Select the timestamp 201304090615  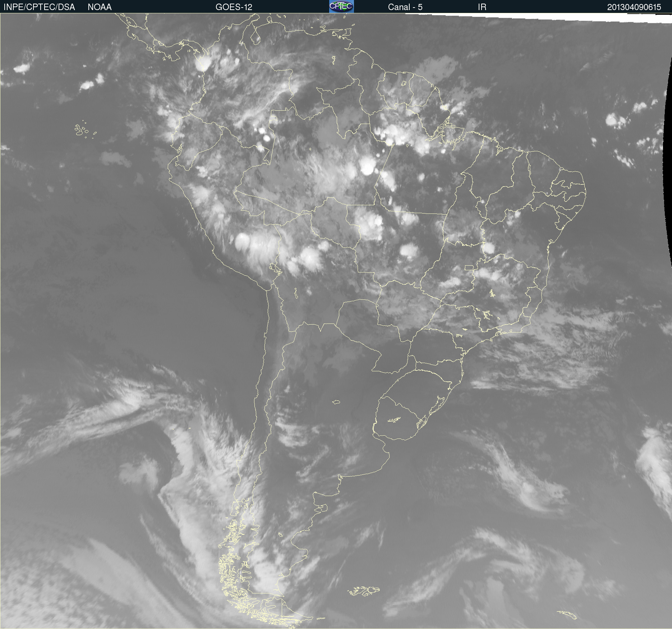634,7
